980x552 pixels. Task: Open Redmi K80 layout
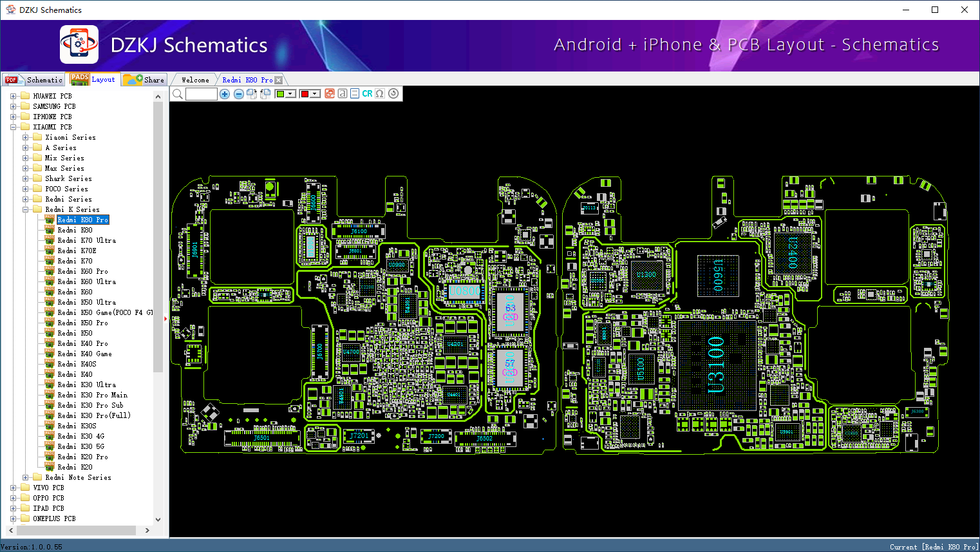tap(75, 230)
